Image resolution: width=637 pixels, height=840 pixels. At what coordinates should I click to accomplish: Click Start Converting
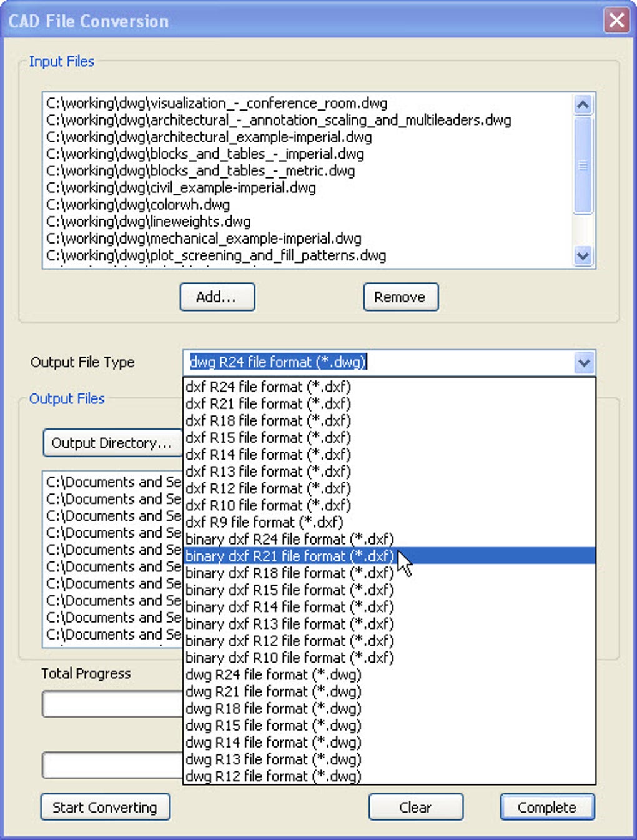[105, 807]
